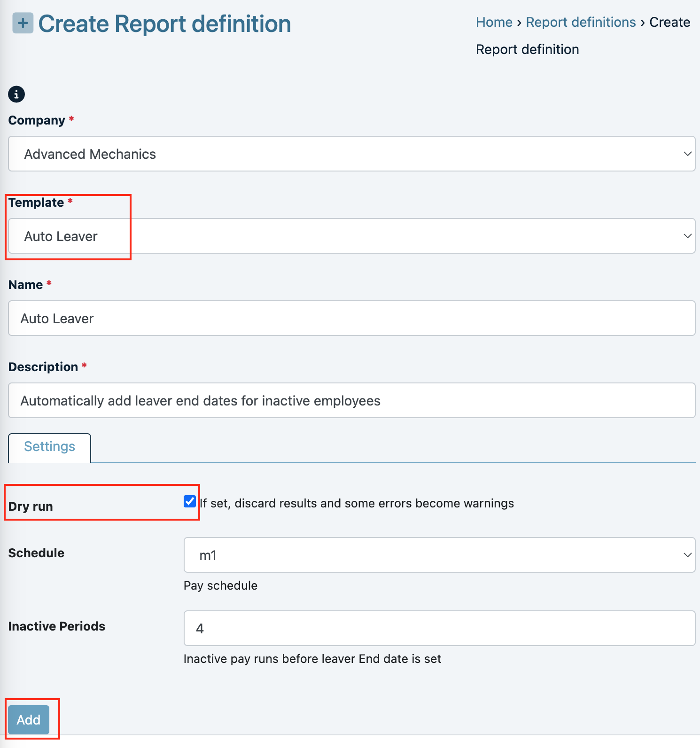Image resolution: width=700 pixels, height=748 pixels.
Task: Expand the Schedule dropdown showing m1
Action: pyautogui.click(x=439, y=555)
